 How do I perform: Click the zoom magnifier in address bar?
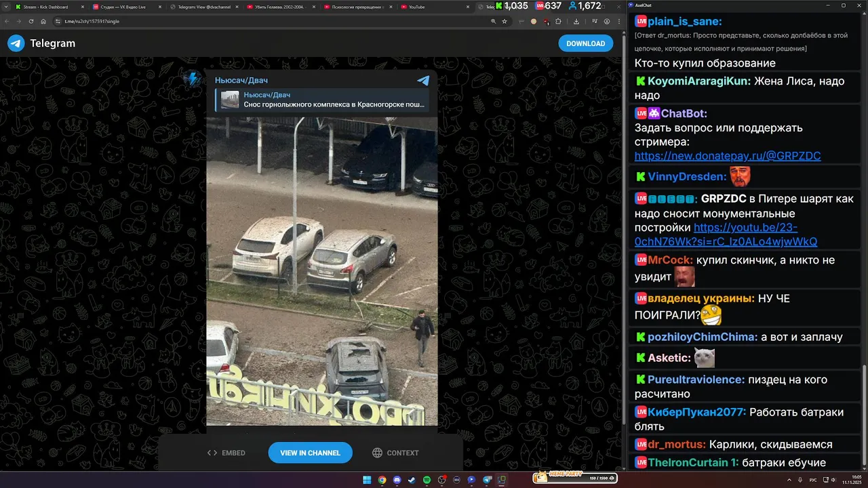[x=493, y=21]
